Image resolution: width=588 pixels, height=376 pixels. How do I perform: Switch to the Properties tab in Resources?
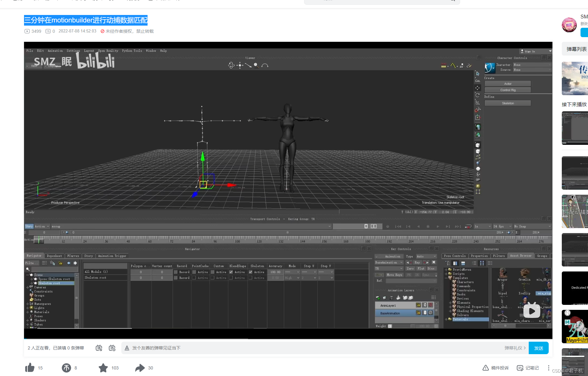click(x=479, y=256)
